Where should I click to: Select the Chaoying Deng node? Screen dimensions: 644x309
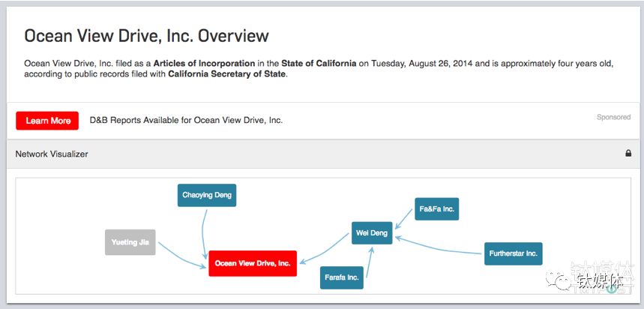point(207,195)
